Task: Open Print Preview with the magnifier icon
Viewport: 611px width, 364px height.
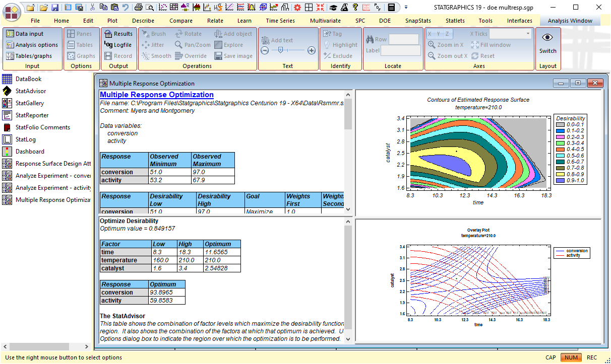Action: point(150,8)
